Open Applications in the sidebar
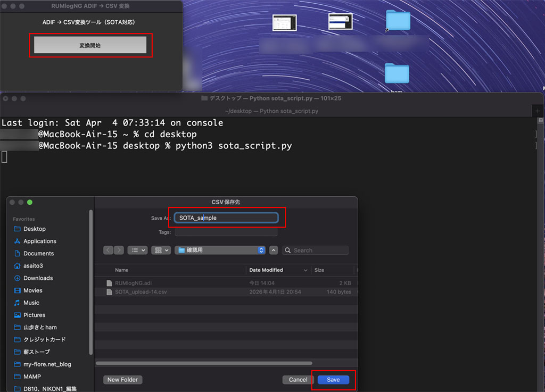The image size is (545, 392). click(x=39, y=241)
